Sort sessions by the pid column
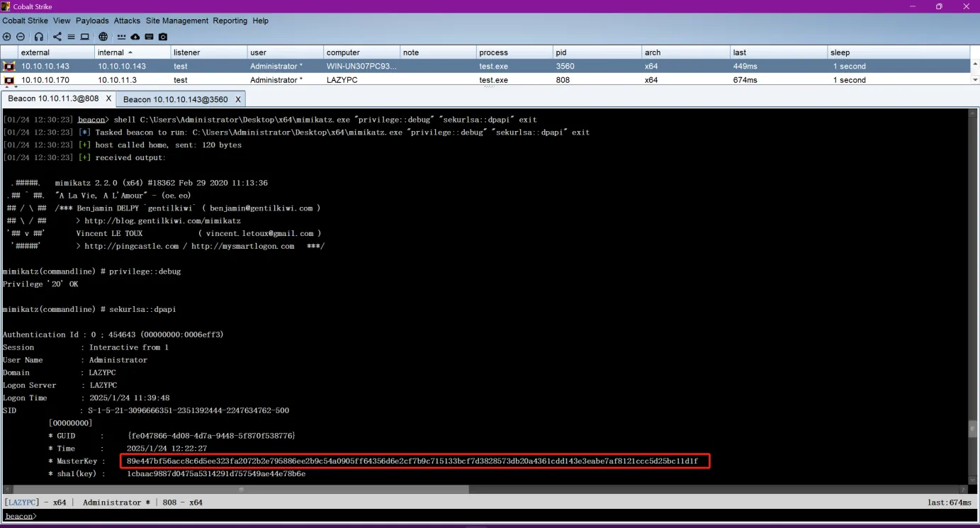 point(597,52)
